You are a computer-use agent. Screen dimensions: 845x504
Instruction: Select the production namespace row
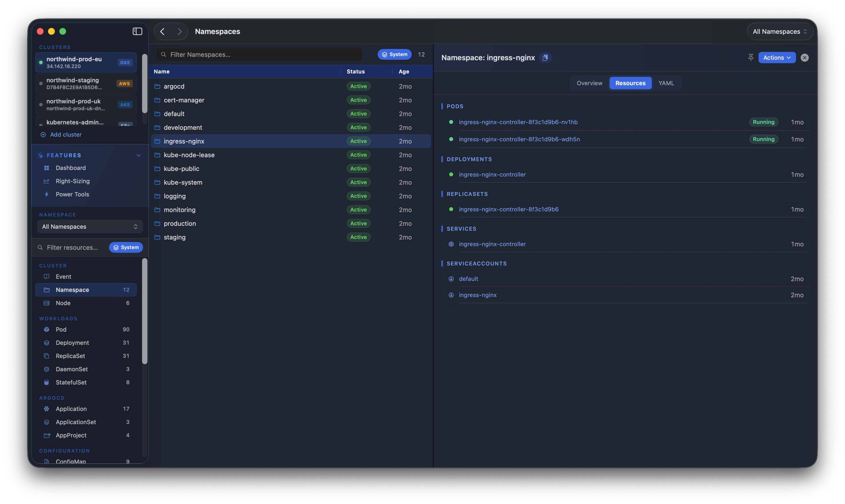[x=291, y=224]
